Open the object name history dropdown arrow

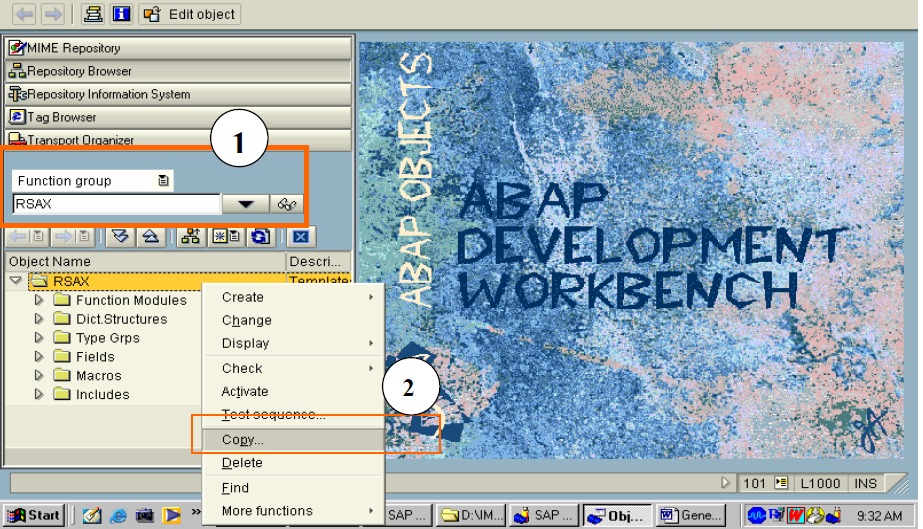[x=245, y=204]
